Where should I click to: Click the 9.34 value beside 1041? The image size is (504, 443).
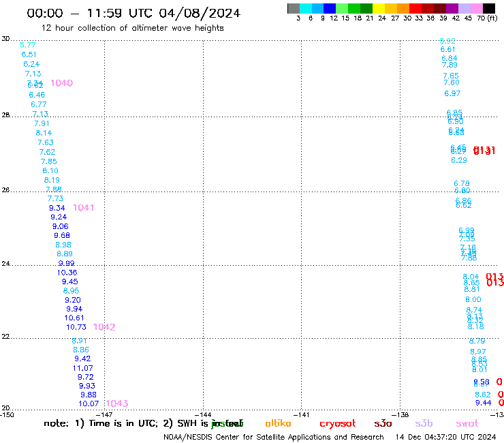click(x=57, y=208)
